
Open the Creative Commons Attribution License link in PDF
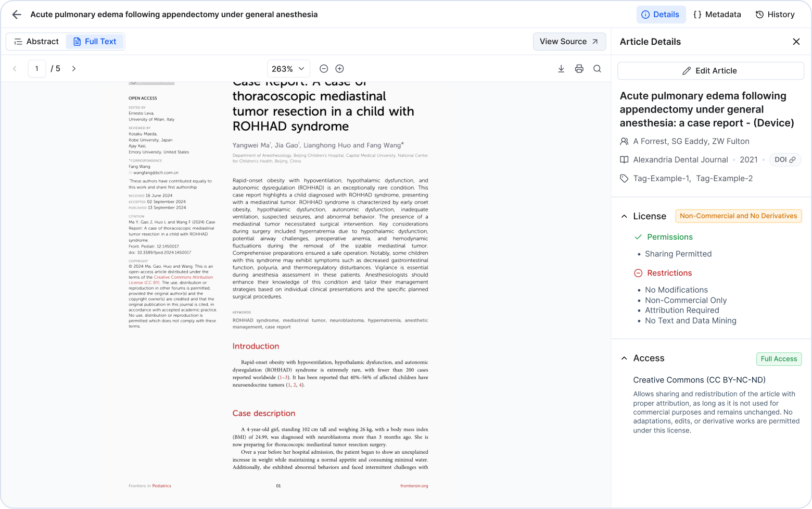click(x=171, y=280)
